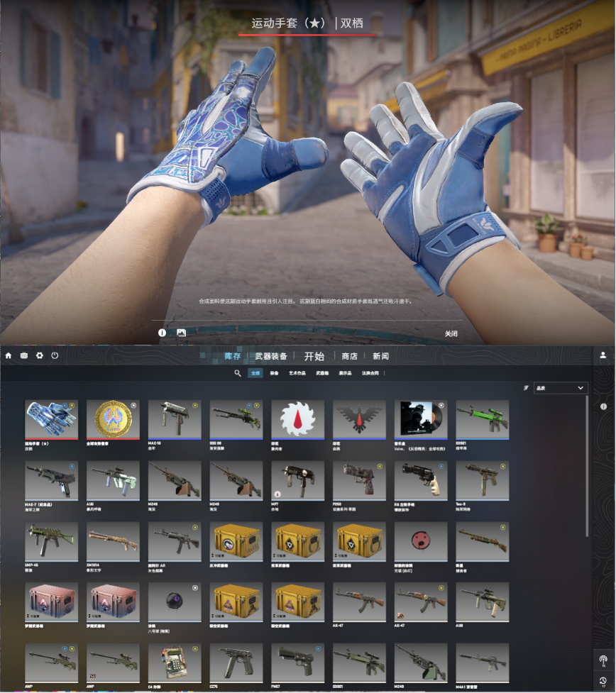The height and width of the screenshot is (693, 616).
Task: Open the 新闻 tab
Action: tap(381, 356)
